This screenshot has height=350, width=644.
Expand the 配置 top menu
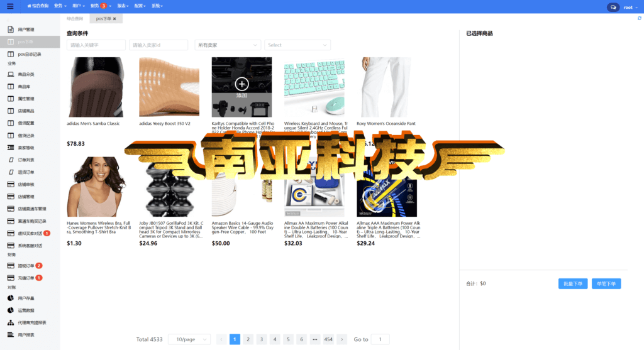pyautogui.click(x=140, y=6)
